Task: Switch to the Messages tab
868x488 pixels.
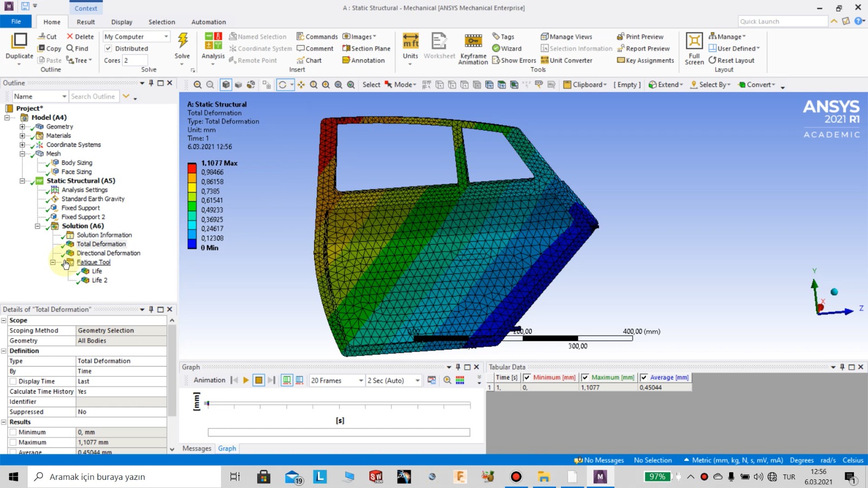Action: (x=197, y=448)
